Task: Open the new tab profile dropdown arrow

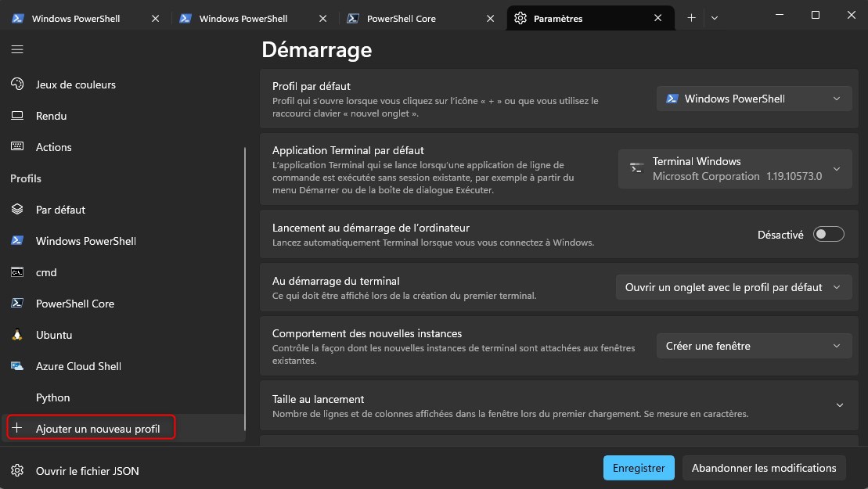Action: click(x=714, y=18)
